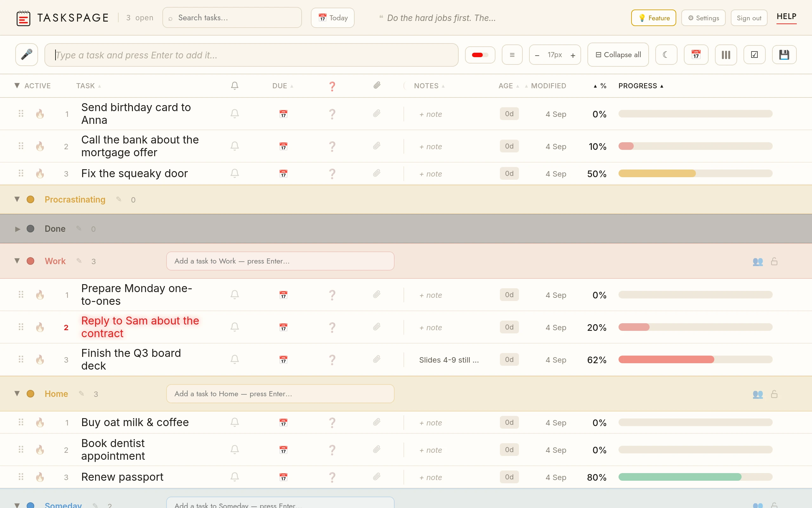Sort by the Due column header
Screen dimensions: 812x508
click(283, 86)
